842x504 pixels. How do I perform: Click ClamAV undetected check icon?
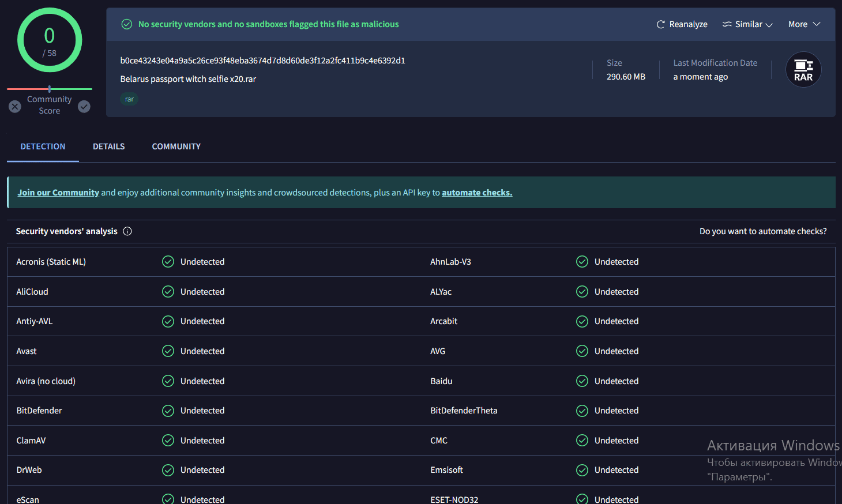pos(168,441)
